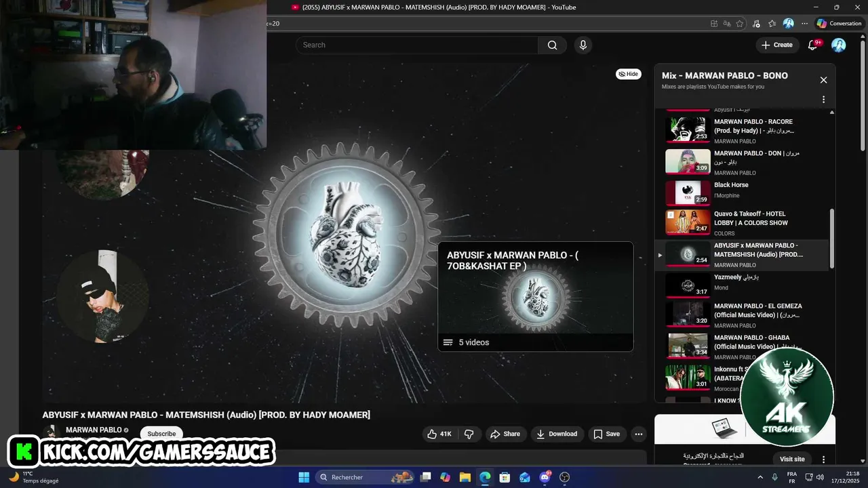Play EL GEMEZA Official Music Video
The height and width of the screenshot is (488, 868).
point(741,316)
